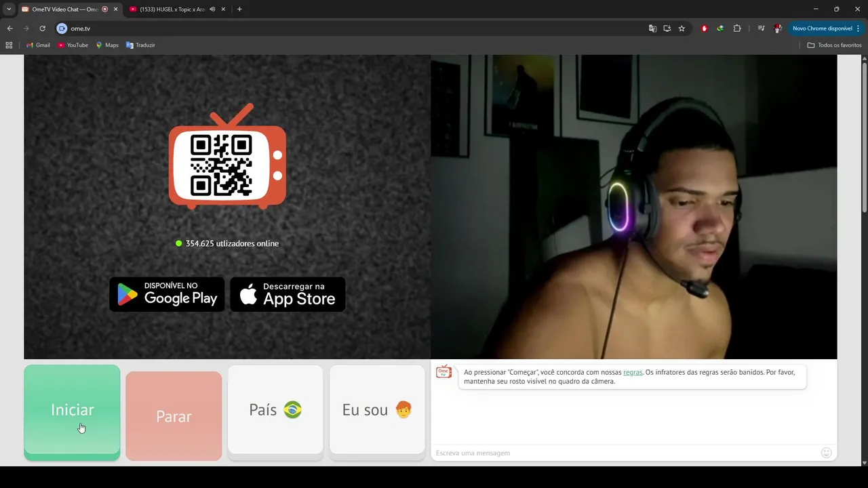Go back to previous page
868x488 pixels.
point(9,28)
